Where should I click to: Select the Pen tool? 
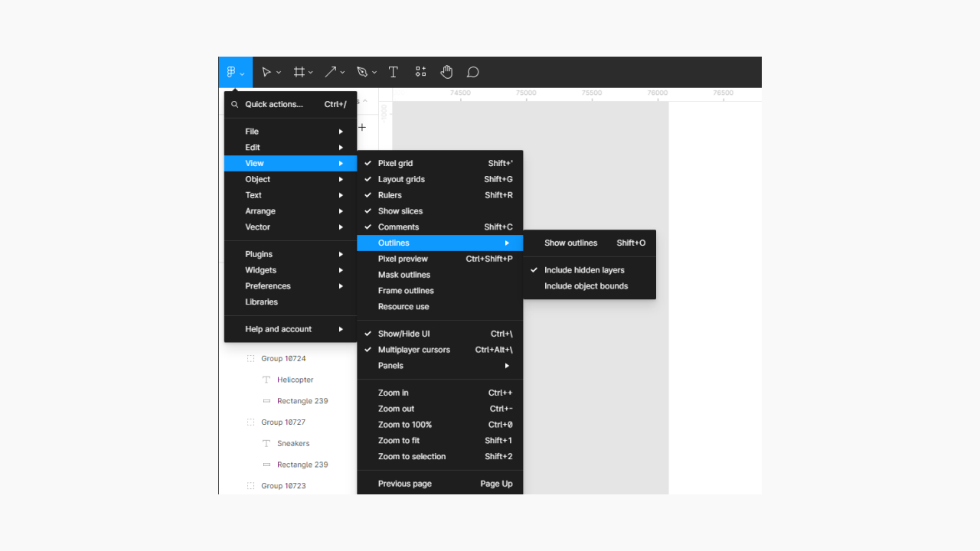tap(362, 71)
